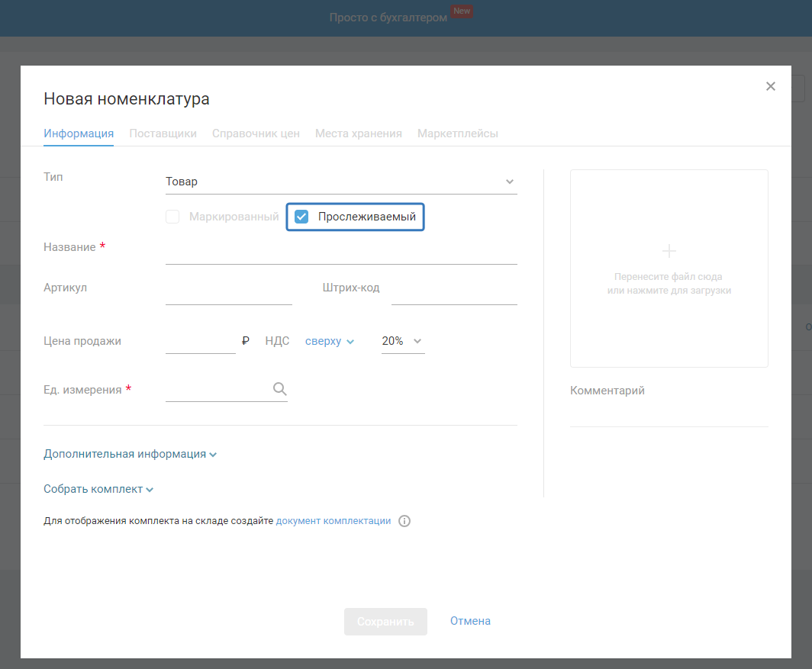Open the Справочник цен tab

[256, 133]
